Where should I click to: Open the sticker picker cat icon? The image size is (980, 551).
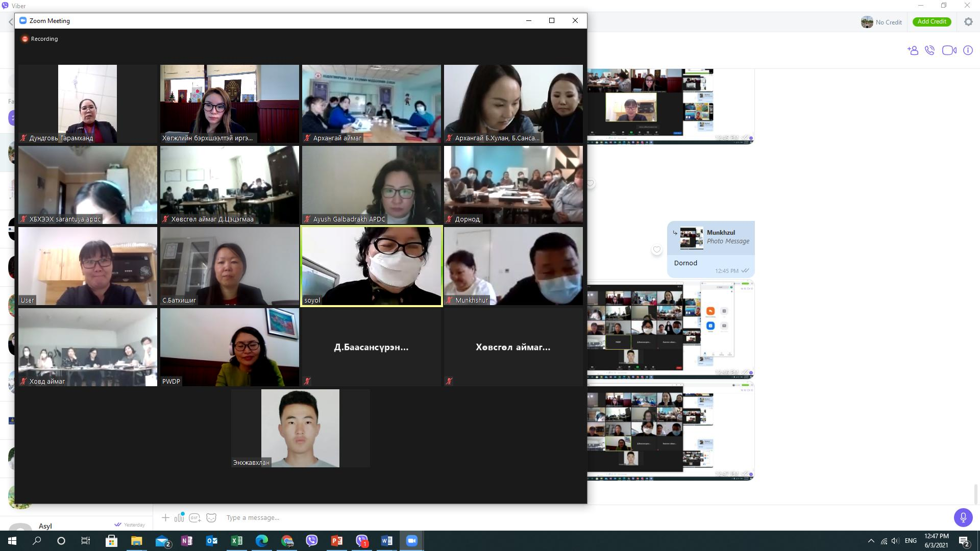211,517
